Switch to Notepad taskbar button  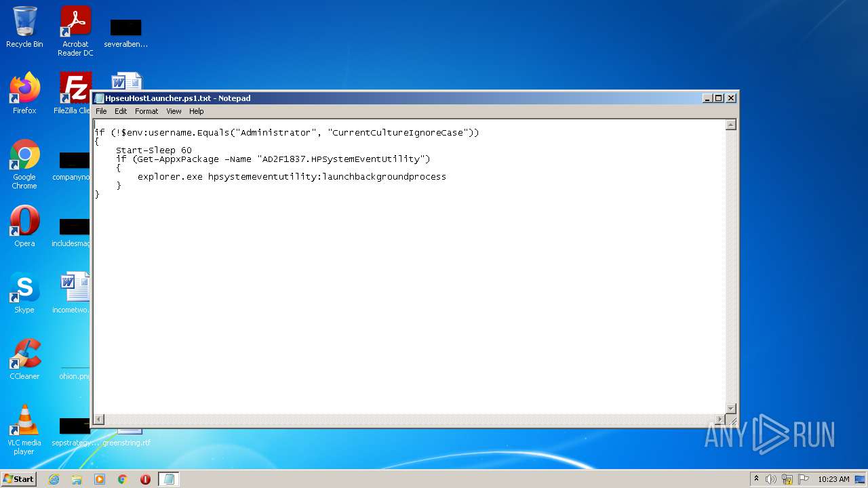(x=169, y=479)
